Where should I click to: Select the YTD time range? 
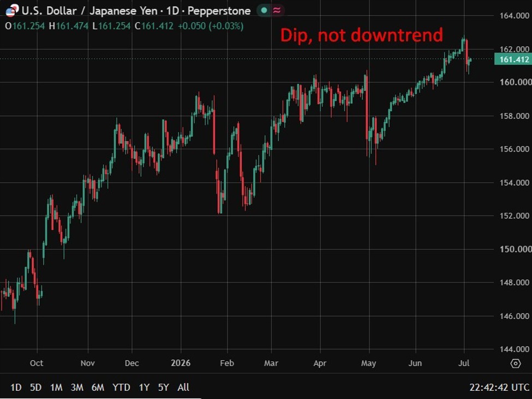tap(121, 387)
